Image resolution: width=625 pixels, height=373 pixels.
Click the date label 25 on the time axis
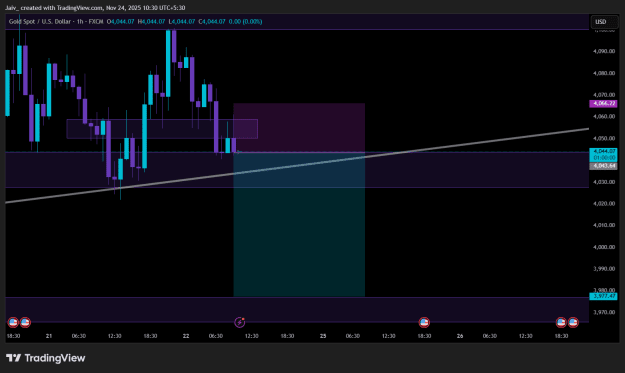[x=323, y=336]
